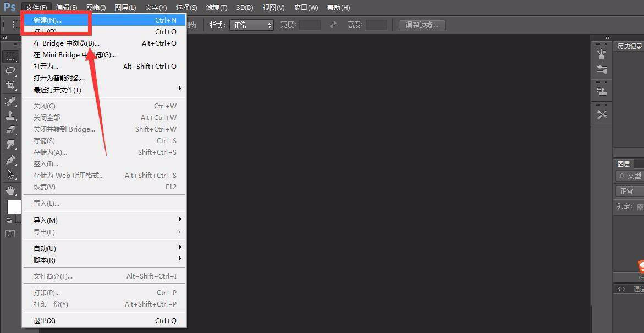
Task: Switch to the 图层 layers tab
Action: point(624,164)
